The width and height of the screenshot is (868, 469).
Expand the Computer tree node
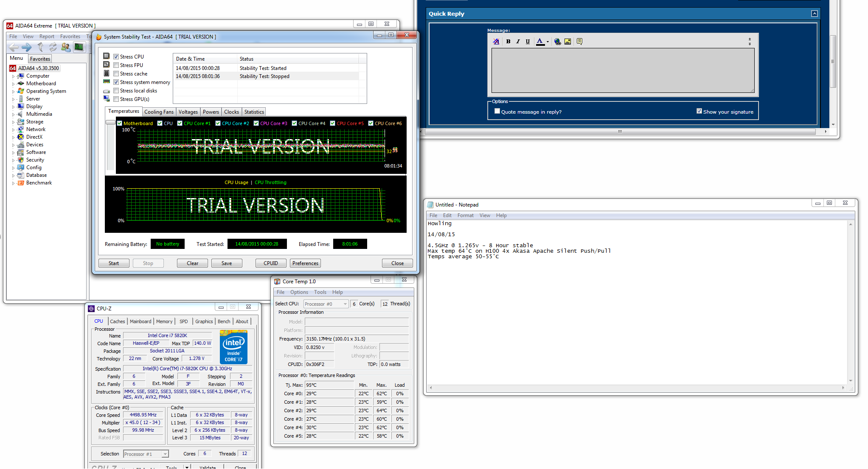(13, 76)
